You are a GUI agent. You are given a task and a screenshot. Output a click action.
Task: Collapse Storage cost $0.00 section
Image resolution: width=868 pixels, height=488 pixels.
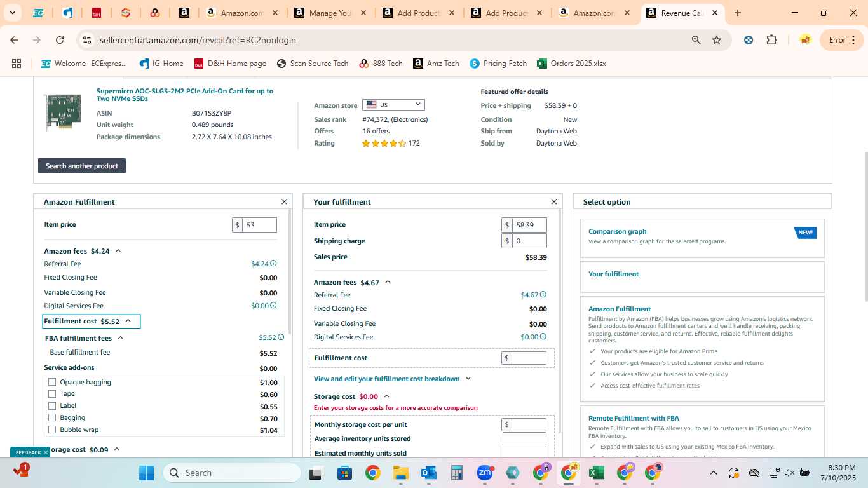point(386,396)
